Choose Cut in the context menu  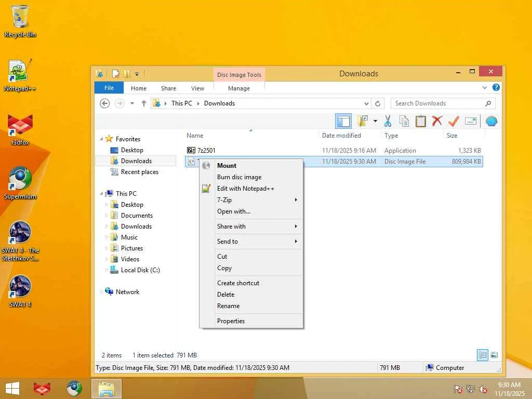(251, 257)
